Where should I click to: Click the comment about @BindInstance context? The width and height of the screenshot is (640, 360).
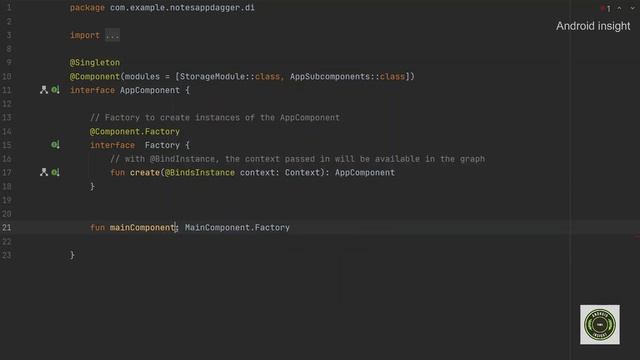click(x=298, y=159)
